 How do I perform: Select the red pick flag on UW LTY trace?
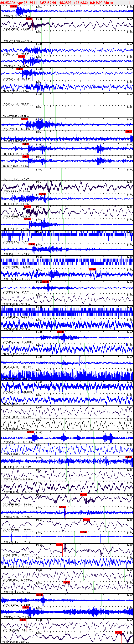(x=59, y=544)
